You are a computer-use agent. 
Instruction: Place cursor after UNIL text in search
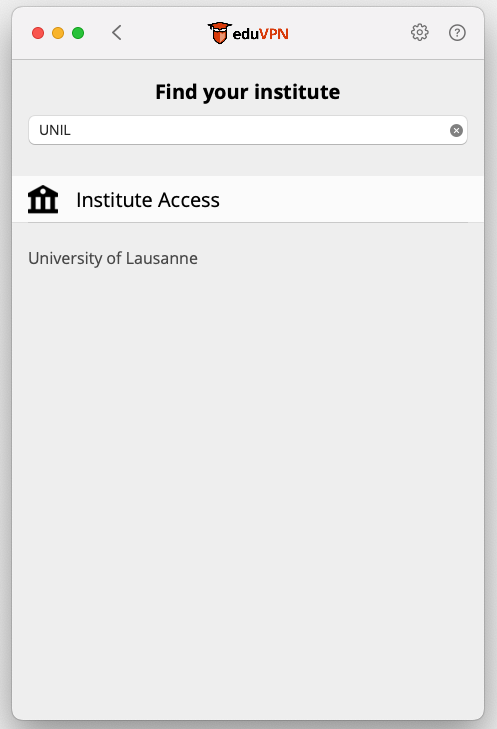pyautogui.click(x=72, y=130)
